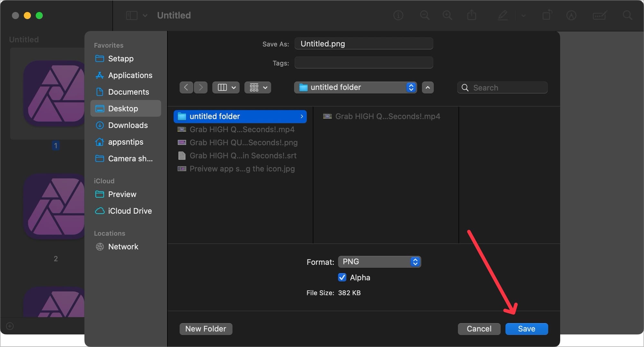Toggle the Alpha checkbox
Image resolution: width=644 pixels, height=347 pixels.
pos(342,277)
